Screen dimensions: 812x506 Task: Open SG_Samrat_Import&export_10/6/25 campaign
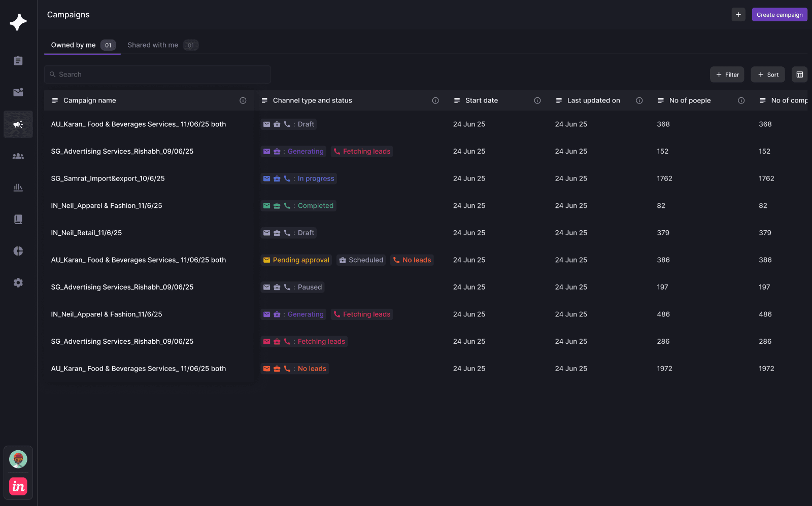point(108,178)
